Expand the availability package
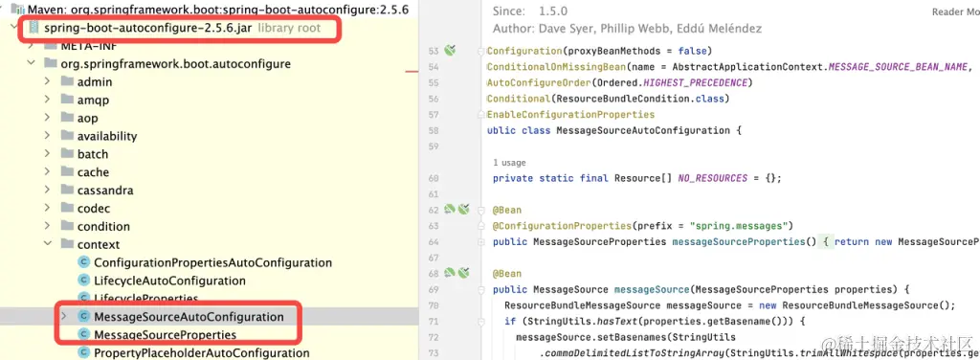 tap(48, 136)
